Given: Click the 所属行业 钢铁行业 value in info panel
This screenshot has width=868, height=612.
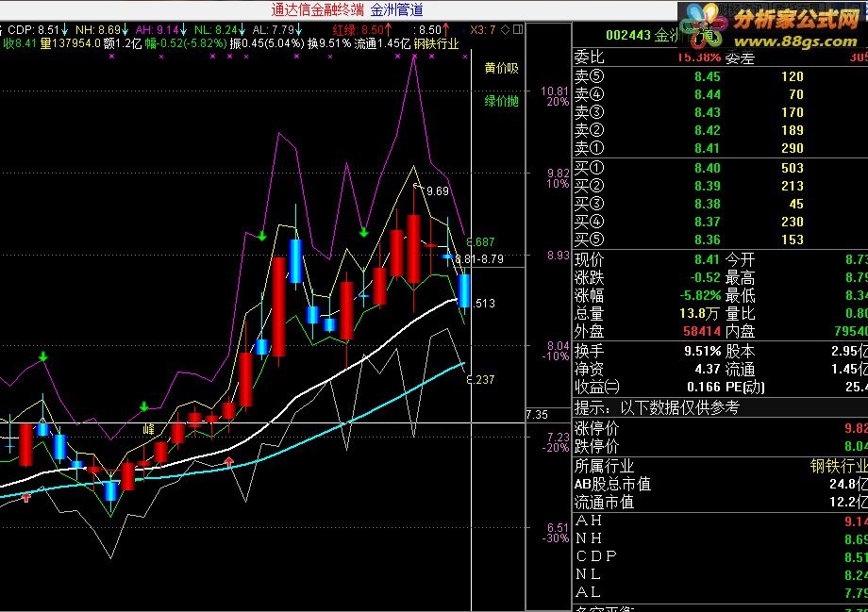Looking at the screenshot, I should (838, 466).
